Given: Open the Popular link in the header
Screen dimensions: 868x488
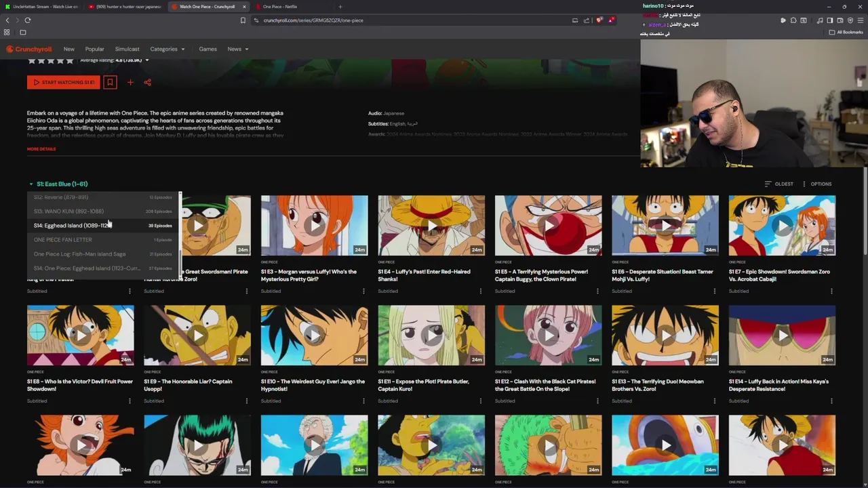Looking at the screenshot, I should pos(95,49).
